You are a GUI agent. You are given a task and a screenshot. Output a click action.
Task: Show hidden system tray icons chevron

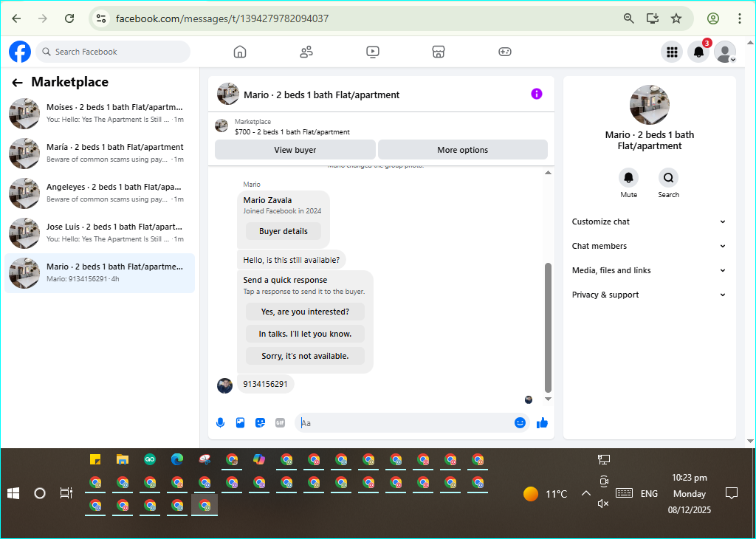(585, 493)
